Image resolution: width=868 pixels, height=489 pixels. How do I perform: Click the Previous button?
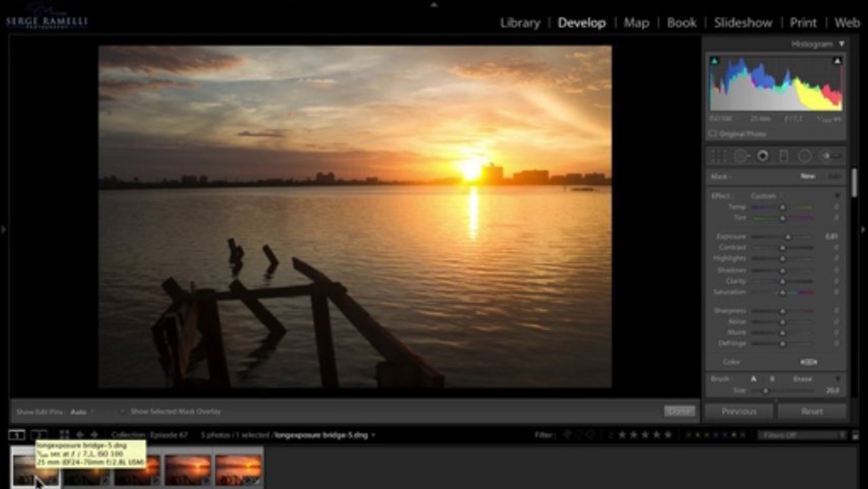[739, 411]
